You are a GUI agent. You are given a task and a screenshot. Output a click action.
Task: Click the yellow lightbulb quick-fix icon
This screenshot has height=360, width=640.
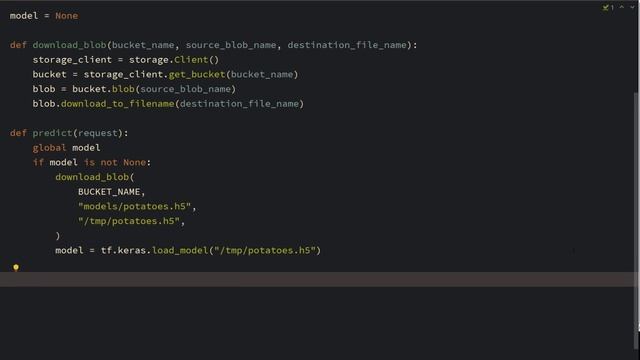(16, 268)
